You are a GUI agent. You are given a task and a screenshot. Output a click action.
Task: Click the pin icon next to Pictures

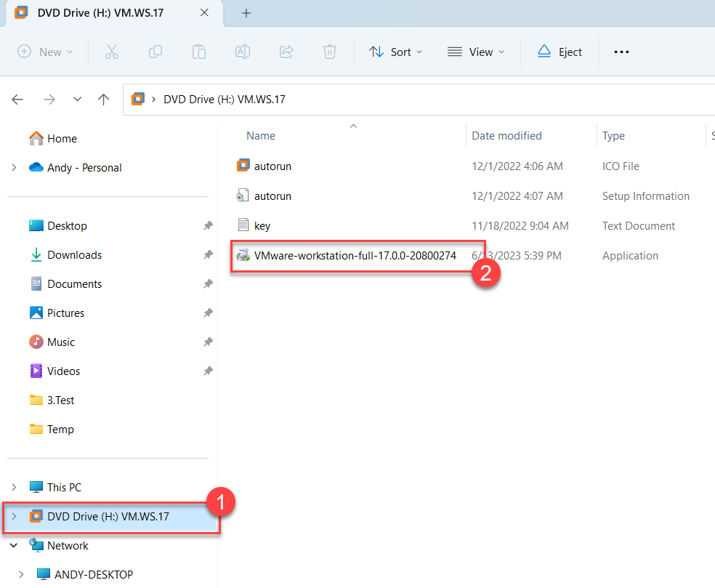[208, 313]
